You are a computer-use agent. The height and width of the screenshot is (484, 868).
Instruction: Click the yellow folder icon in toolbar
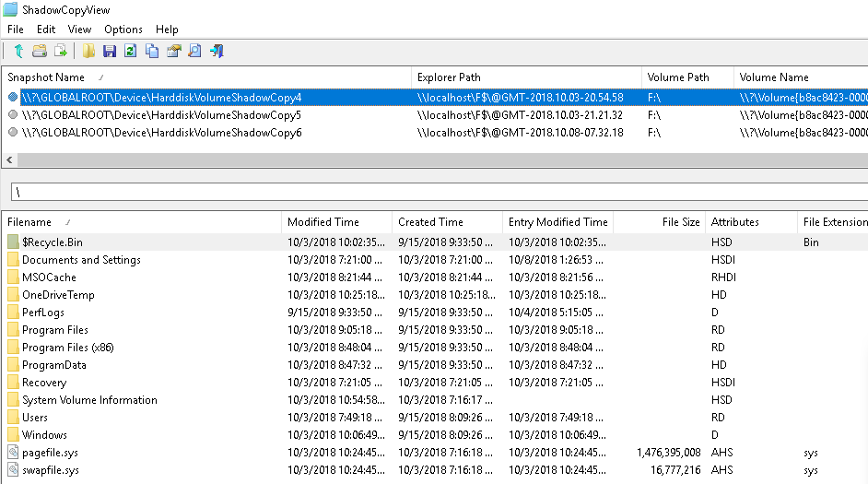(x=88, y=52)
